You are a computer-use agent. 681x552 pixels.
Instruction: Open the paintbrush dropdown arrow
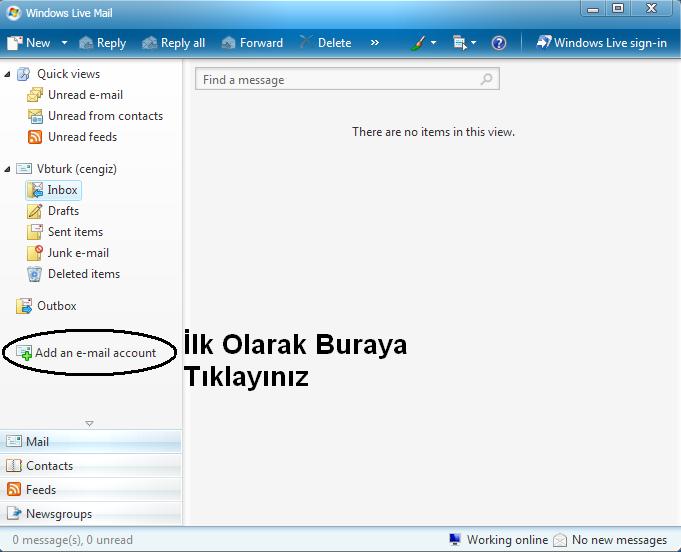pos(433,43)
